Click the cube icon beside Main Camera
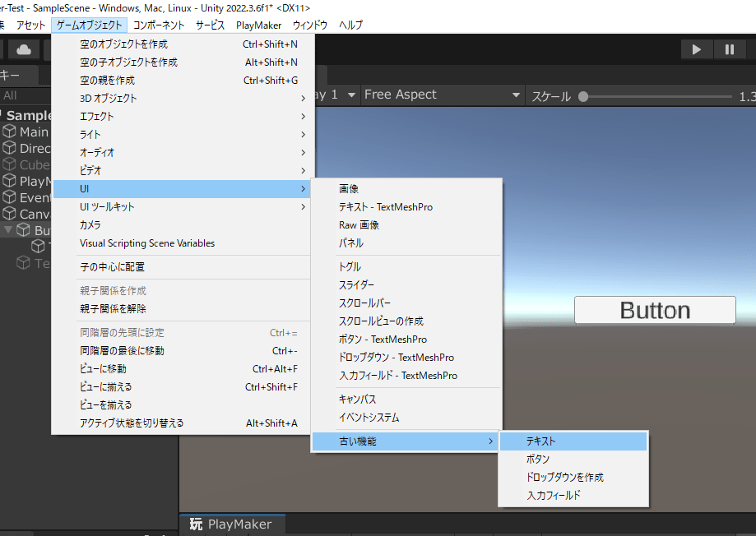Image resolution: width=756 pixels, height=536 pixels. [10, 132]
